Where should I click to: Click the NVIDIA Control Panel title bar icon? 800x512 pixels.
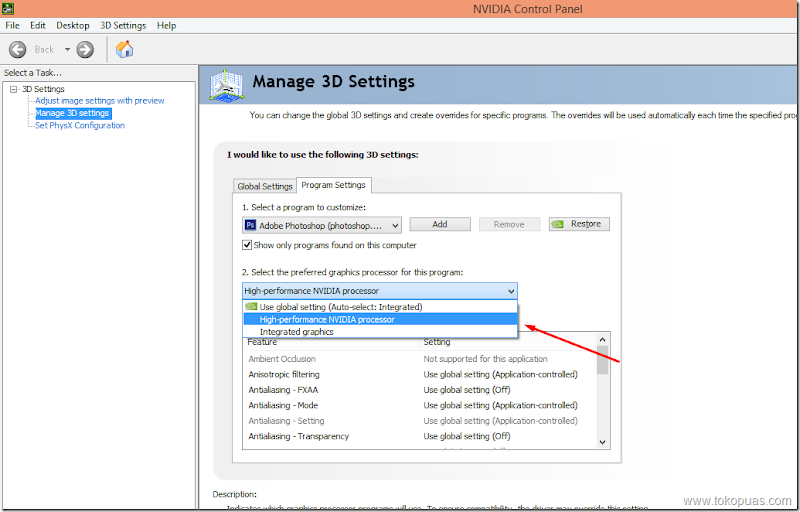click(x=7, y=8)
